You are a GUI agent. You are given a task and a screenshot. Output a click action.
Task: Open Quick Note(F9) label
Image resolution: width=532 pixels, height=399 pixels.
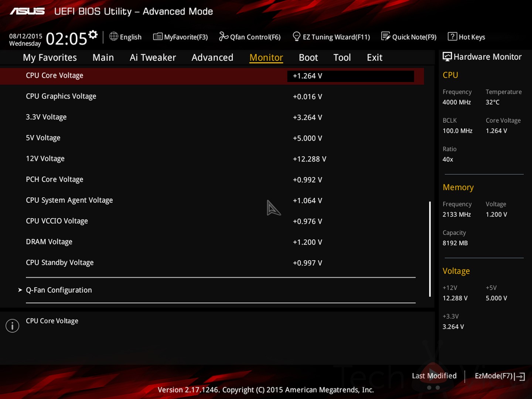click(x=414, y=37)
